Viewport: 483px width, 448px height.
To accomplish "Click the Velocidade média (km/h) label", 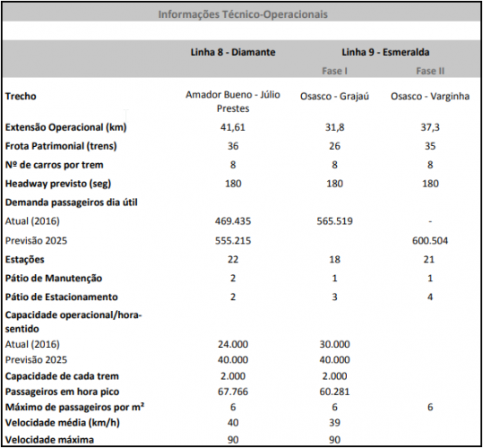I will click(x=63, y=422).
